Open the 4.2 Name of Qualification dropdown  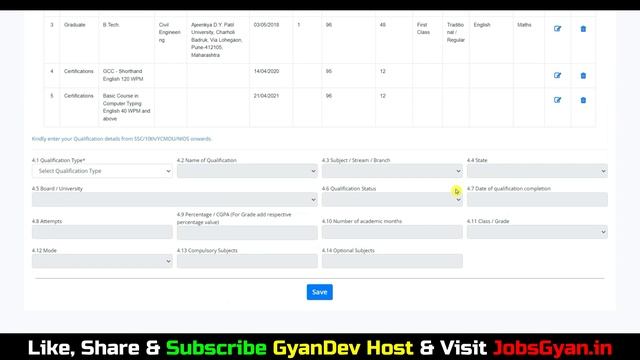247,171
